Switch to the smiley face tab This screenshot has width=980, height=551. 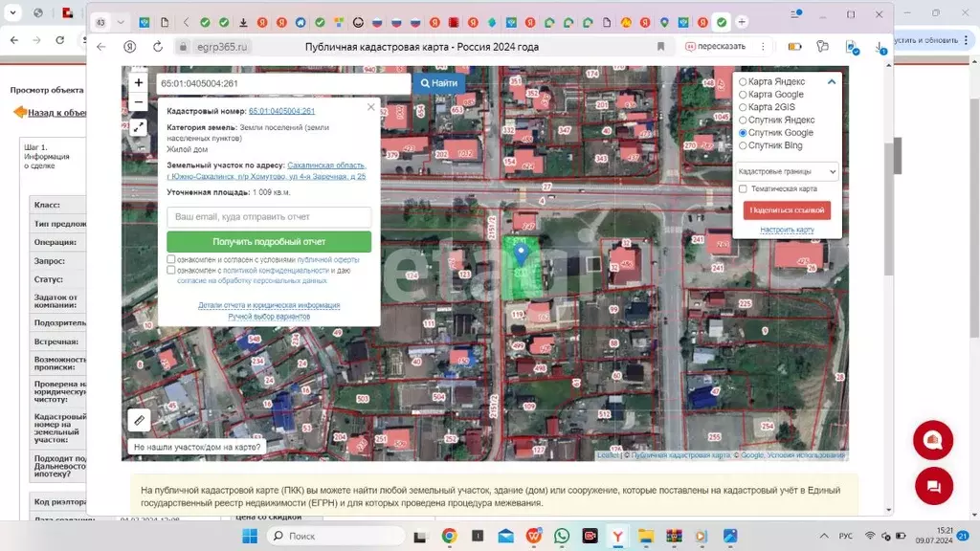358,23
